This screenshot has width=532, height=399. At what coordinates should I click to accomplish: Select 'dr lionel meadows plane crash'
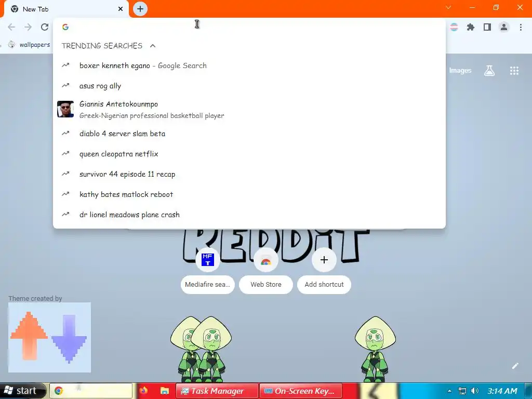point(249,215)
